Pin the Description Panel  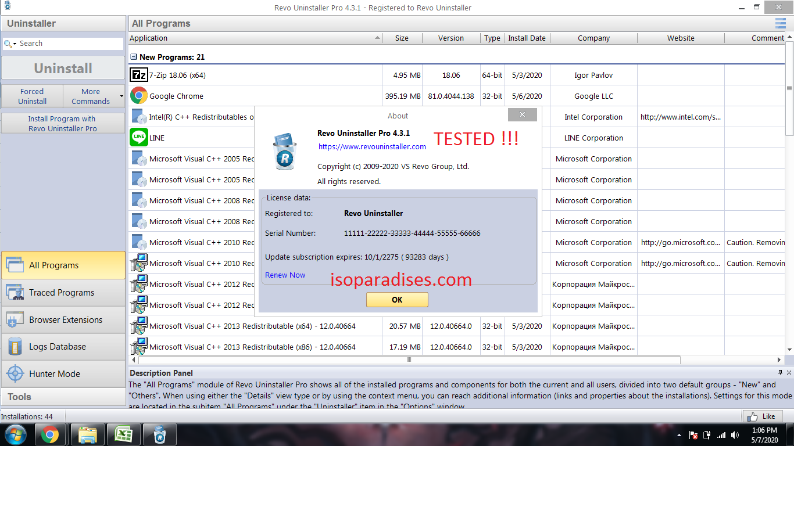(780, 372)
